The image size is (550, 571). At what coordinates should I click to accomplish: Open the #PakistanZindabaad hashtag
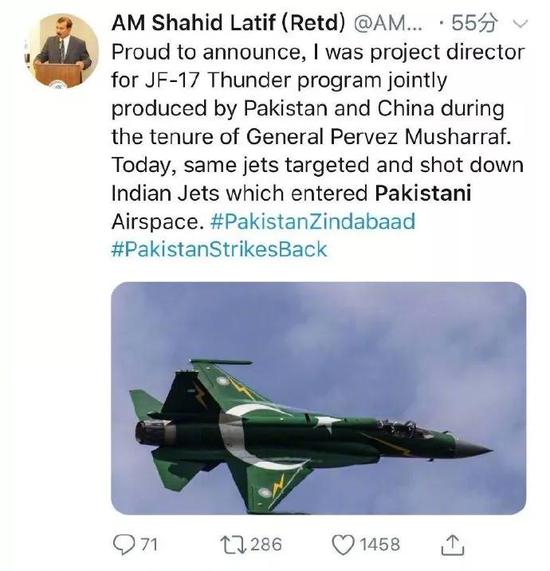tap(313, 221)
